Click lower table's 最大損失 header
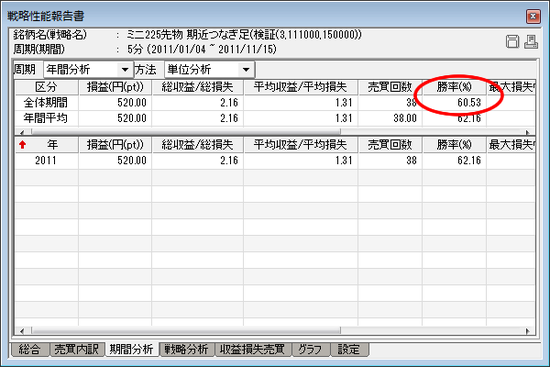 pyautogui.click(x=511, y=145)
